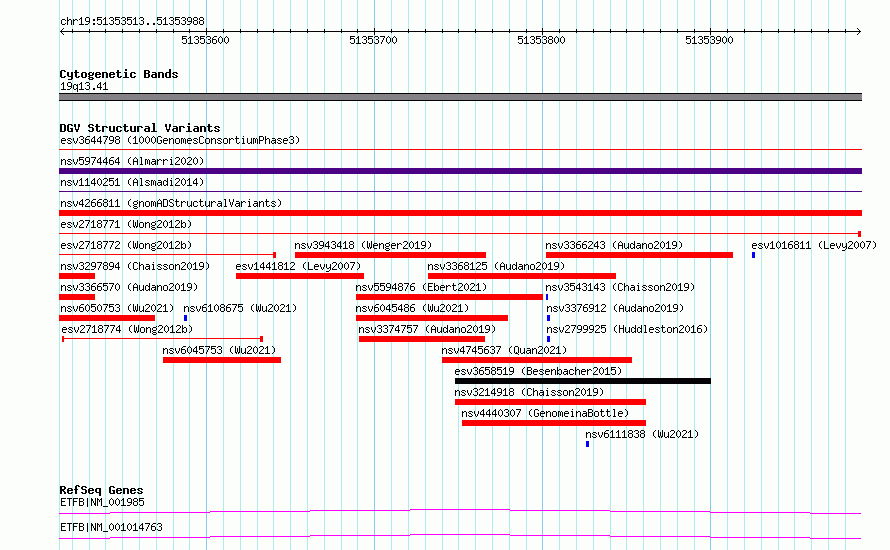Viewport: 890px width, 550px height.
Task: Click the chr19:51353513..51353988 region label
Action: click(132, 22)
